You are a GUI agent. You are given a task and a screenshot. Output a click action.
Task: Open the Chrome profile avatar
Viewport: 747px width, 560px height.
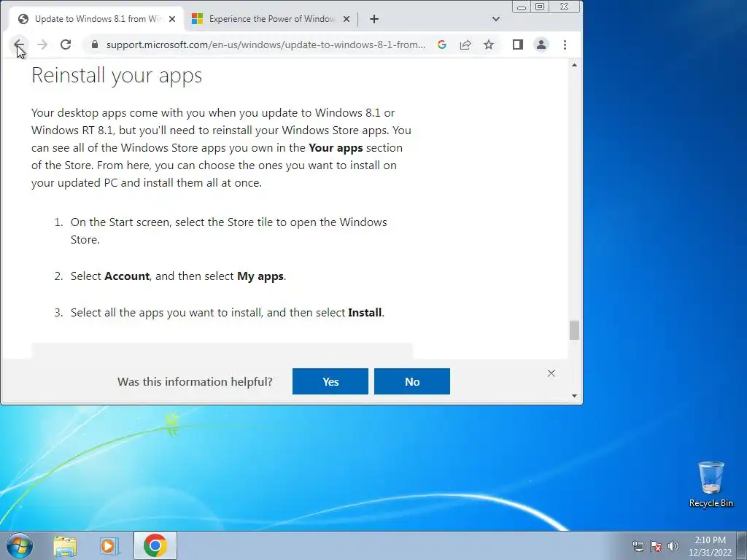pyautogui.click(x=541, y=44)
